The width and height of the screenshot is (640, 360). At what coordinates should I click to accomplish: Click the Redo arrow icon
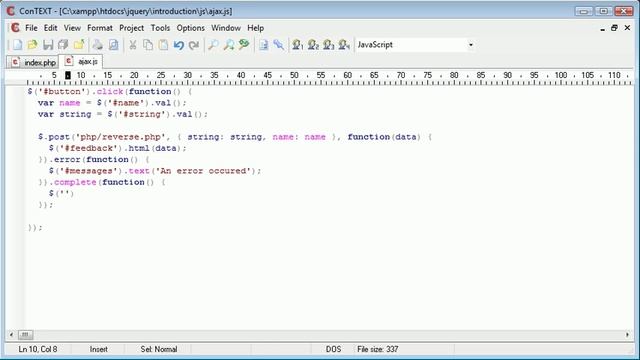pyautogui.click(x=194, y=45)
